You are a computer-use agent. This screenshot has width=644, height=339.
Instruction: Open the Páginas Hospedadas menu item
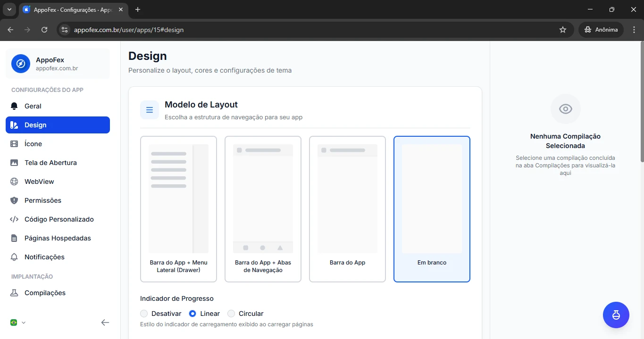[58, 238]
